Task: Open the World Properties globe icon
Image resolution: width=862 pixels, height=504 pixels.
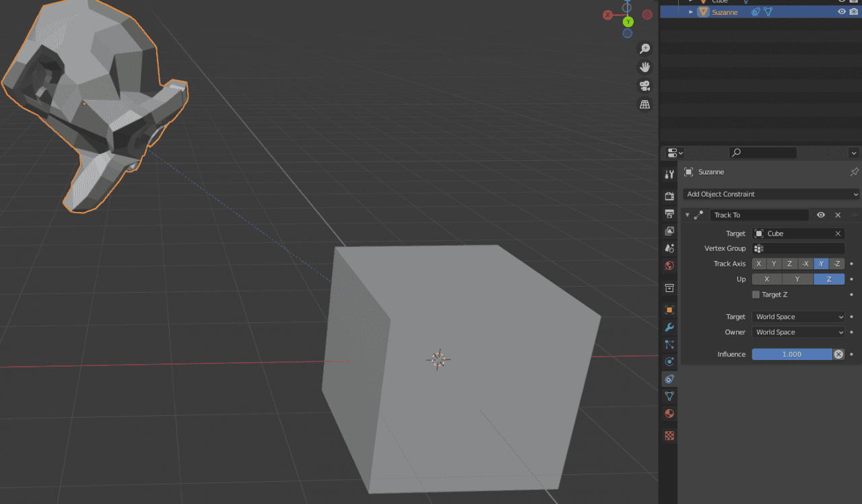Action: 669,265
